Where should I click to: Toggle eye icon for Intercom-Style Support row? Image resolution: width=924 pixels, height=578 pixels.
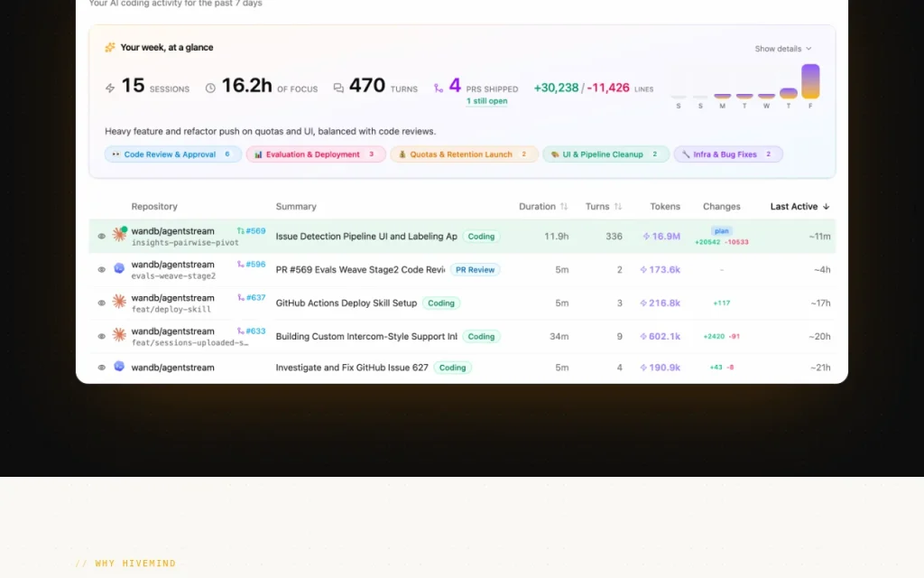(x=101, y=336)
